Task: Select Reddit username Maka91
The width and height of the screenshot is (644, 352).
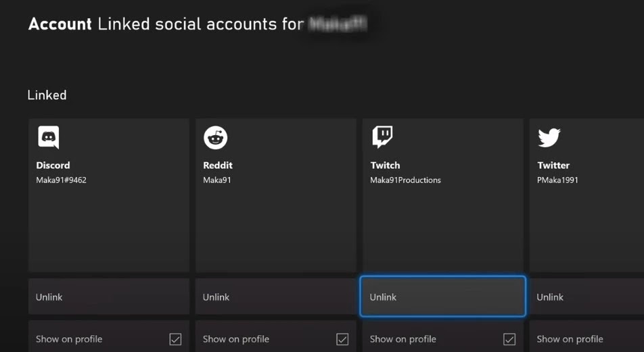Action: click(217, 180)
